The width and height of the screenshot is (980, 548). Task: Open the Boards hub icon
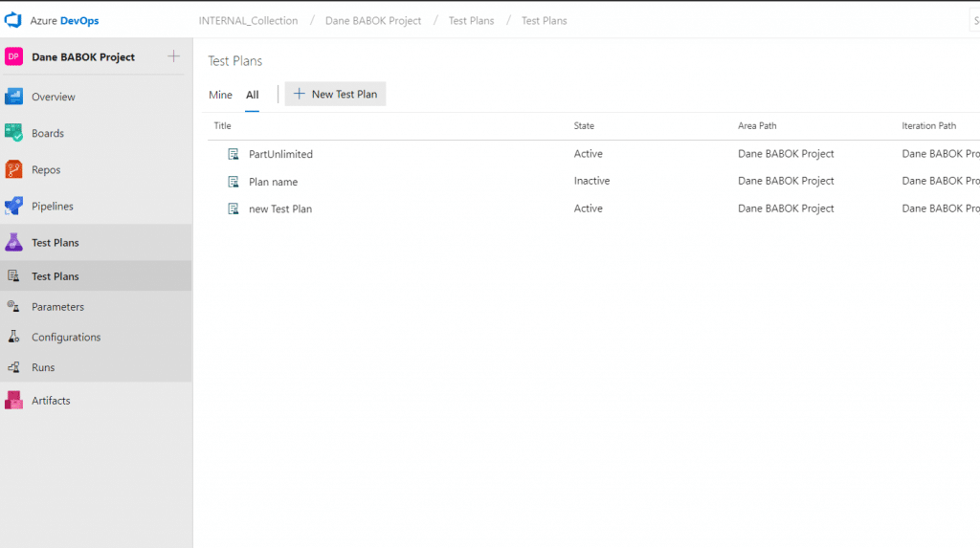[x=13, y=133]
